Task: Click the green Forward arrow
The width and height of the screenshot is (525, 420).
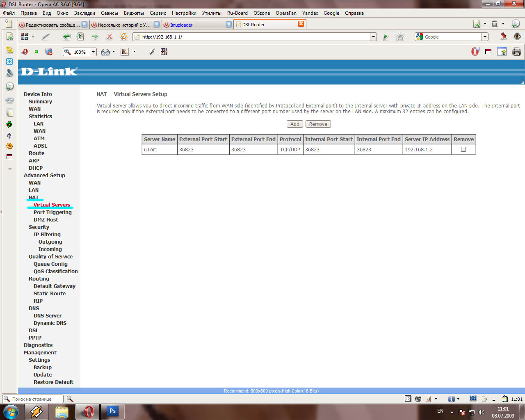Action: coord(95,37)
